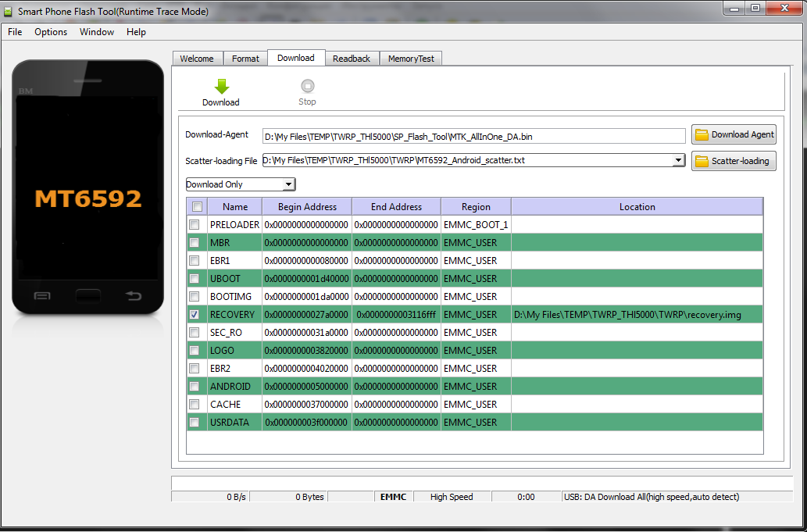Viewport: 807px width, 532px height.
Task: Uncheck the RECOVERY partition checkbox
Action: coord(195,315)
